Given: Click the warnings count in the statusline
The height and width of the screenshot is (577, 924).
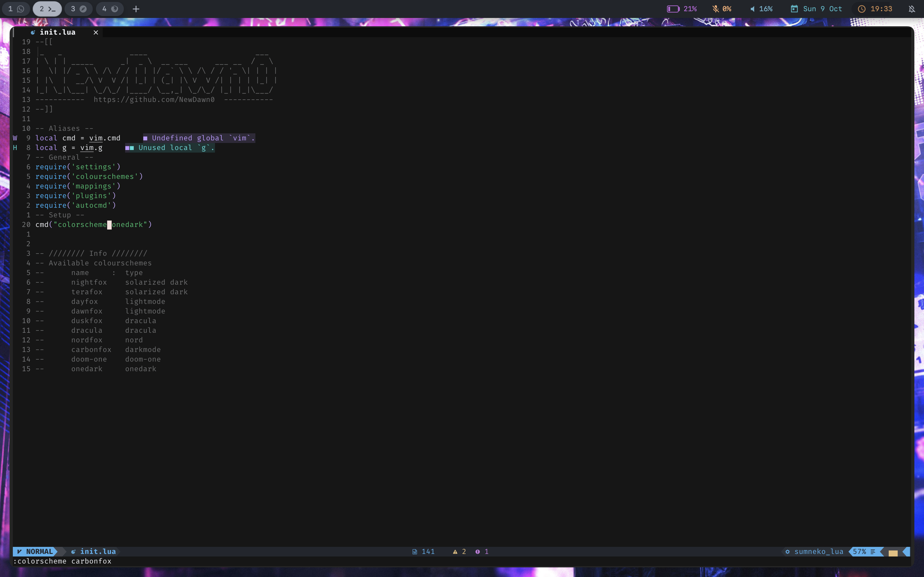Looking at the screenshot, I should point(459,551).
